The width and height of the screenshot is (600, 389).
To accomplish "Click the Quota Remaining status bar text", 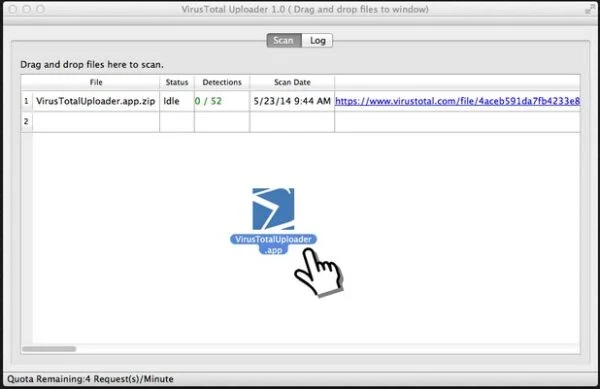I will click(90, 379).
